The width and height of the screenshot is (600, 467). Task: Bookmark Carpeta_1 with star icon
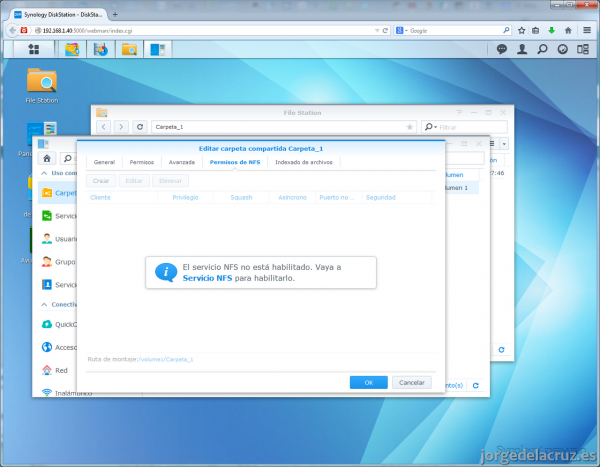409,127
